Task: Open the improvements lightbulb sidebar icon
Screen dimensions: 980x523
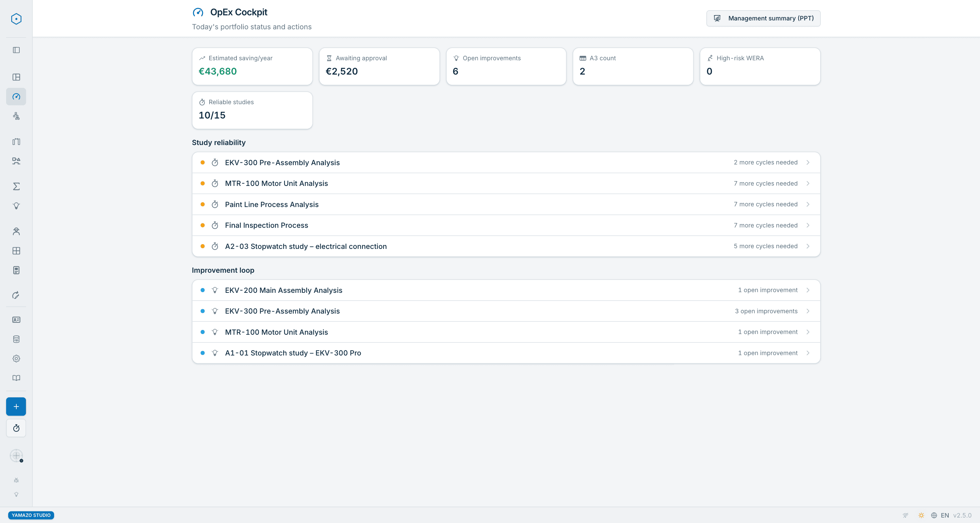Action: point(16,206)
